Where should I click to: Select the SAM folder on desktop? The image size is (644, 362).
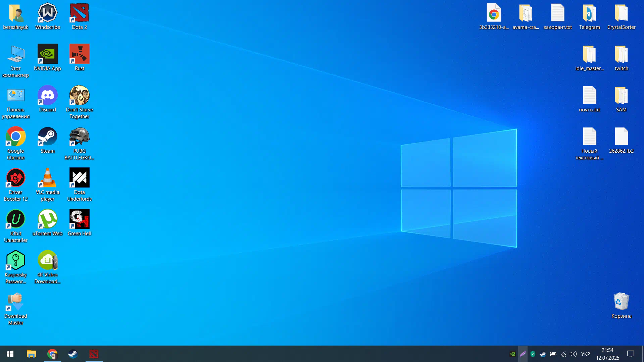621,99
